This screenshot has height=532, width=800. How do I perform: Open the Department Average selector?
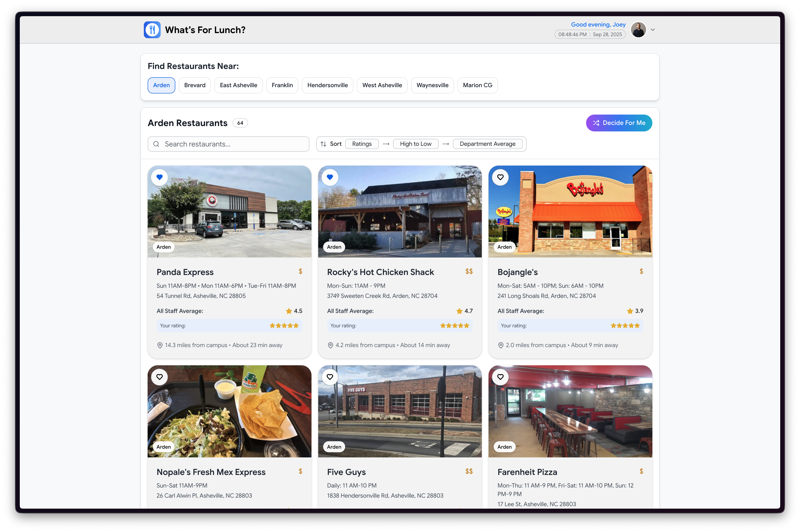click(487, 144)
